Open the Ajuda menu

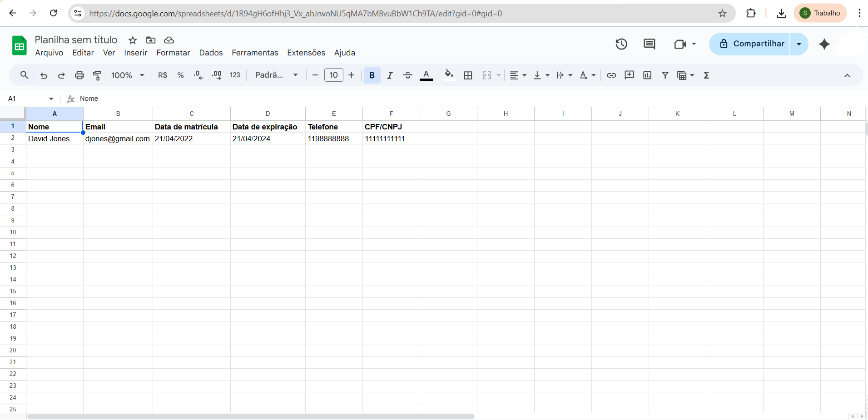(345, 53)
